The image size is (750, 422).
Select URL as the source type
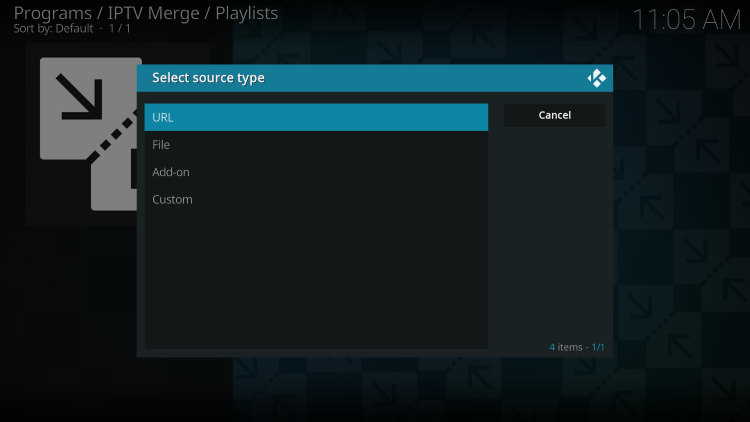[x=315, y=117]
